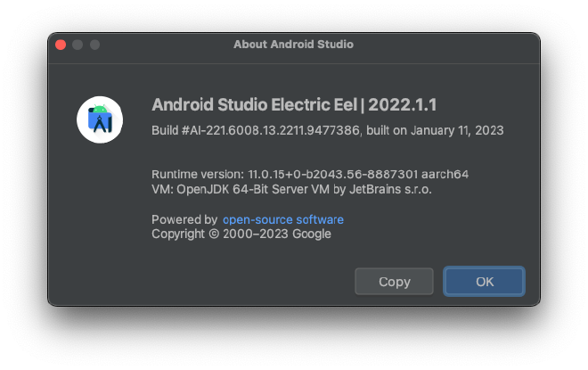
Task: Click the Powered by label
Action: coord(184,219)
